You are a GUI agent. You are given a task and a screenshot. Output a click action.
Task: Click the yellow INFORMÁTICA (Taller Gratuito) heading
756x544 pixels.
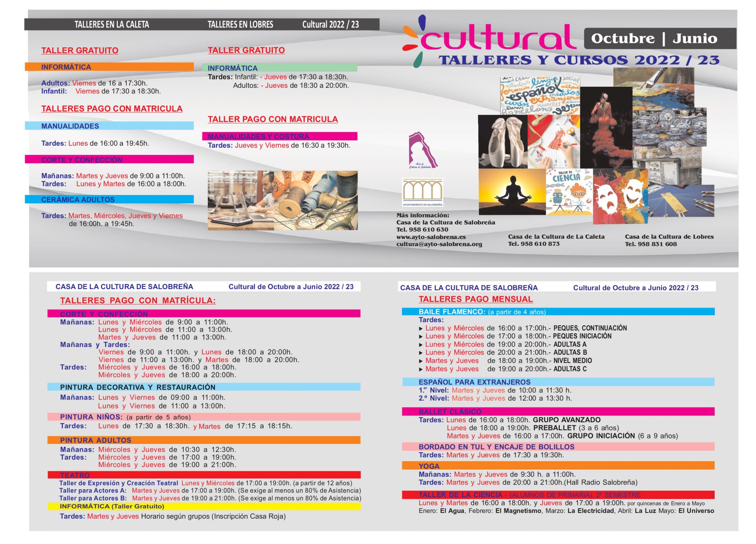pyautogui.click(x=112, y=506)
